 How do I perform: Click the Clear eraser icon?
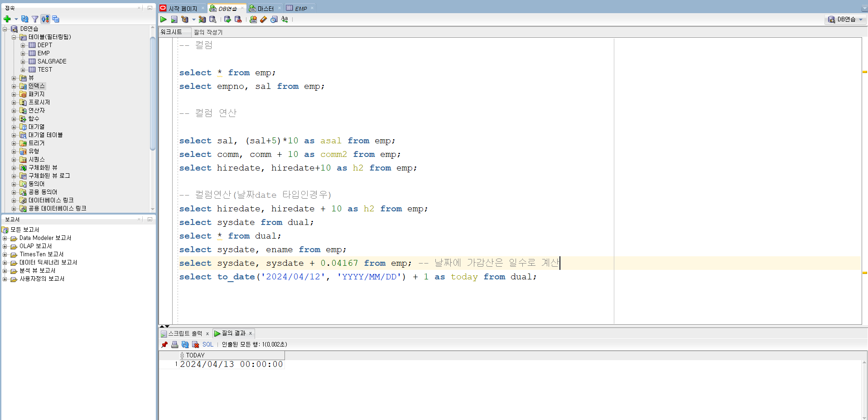click(x=264, y=20)
